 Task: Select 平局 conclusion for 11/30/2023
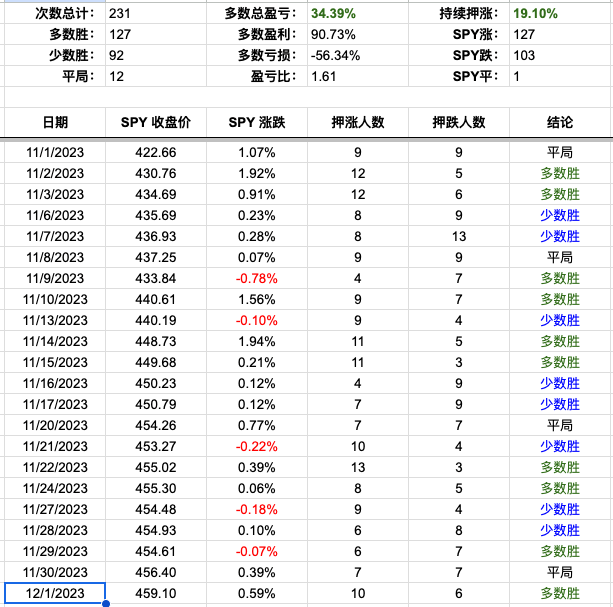coord(560,572)
